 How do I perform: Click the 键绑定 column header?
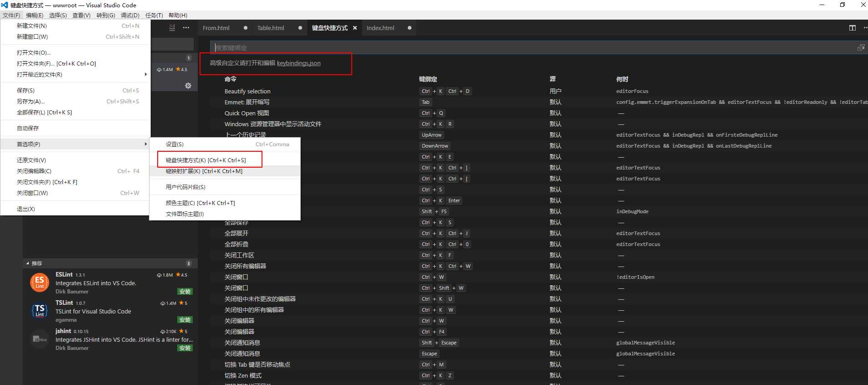[x=428, y=79]
